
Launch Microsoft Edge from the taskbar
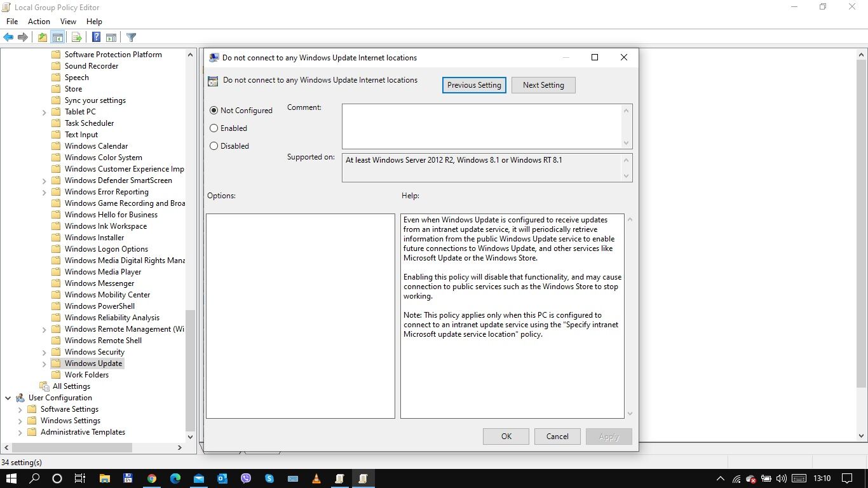(175, 478)
